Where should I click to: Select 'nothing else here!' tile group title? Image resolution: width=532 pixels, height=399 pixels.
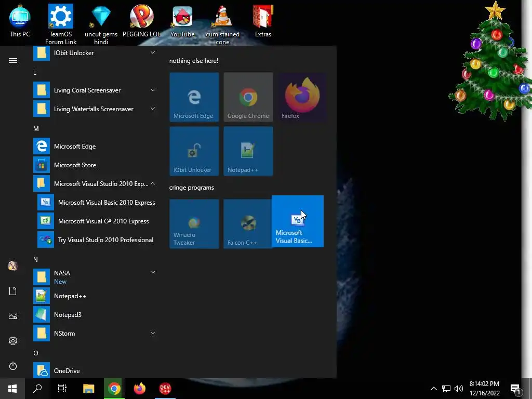[x=194, y=61]
